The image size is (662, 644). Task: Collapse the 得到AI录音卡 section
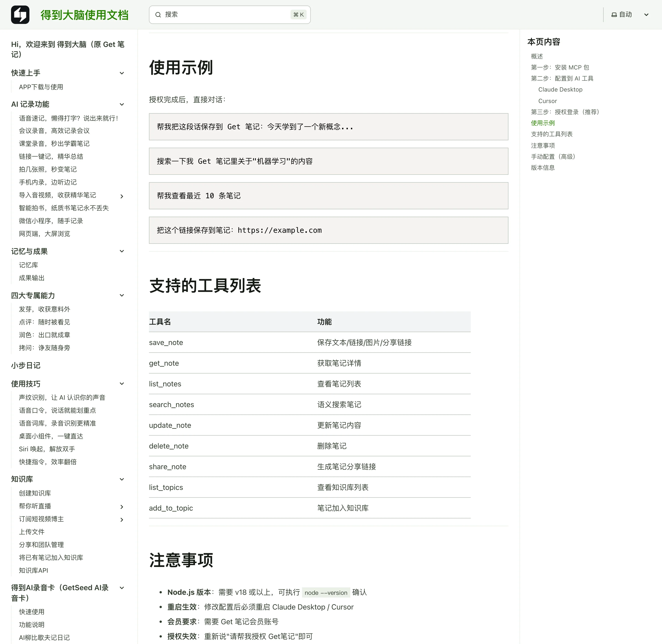[x=122, y=588]
